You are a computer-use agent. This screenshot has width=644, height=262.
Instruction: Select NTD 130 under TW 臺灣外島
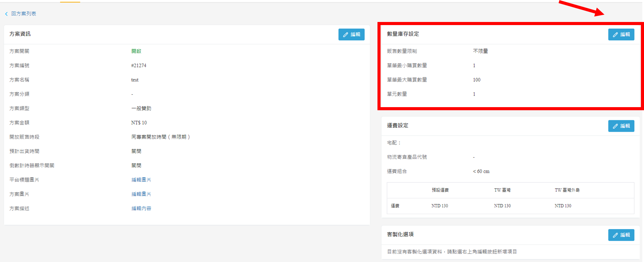[563, 206]
